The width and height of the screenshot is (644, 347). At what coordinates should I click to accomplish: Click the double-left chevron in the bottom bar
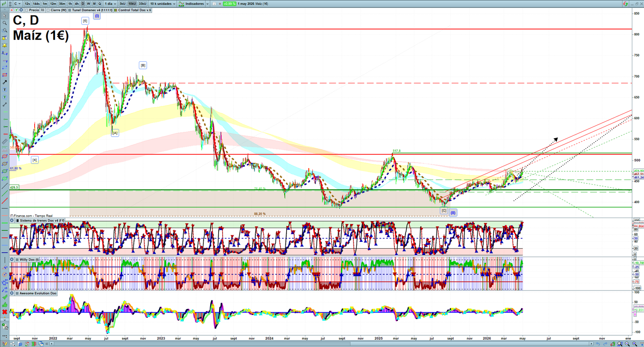pos(47,344)
